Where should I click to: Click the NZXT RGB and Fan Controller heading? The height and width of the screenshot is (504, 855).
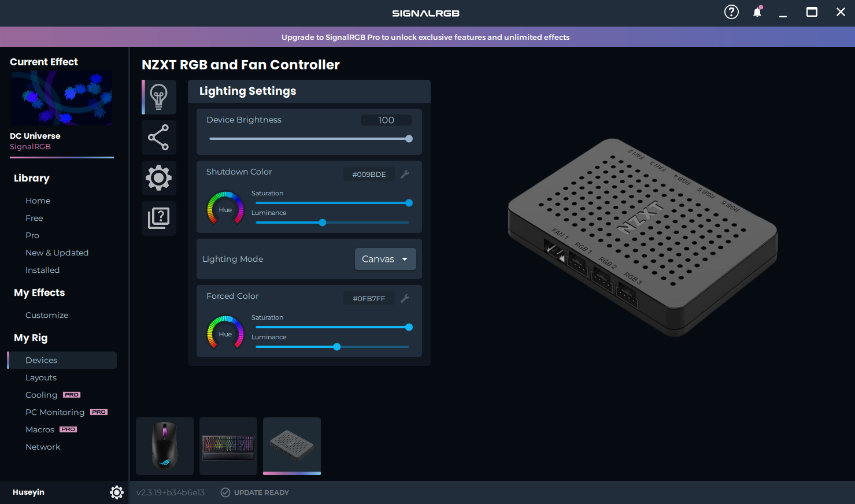pos(240,65)
